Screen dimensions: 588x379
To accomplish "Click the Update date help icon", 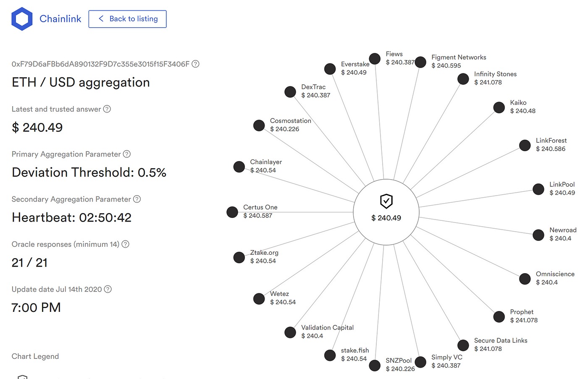I will coord(107,289).
